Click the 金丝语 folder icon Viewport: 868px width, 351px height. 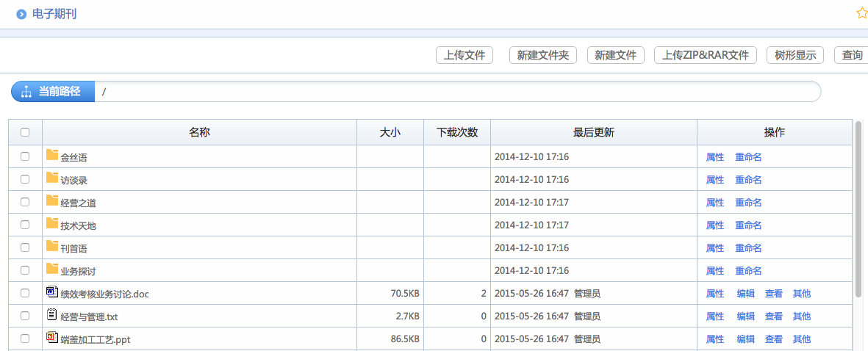[51, 155]
